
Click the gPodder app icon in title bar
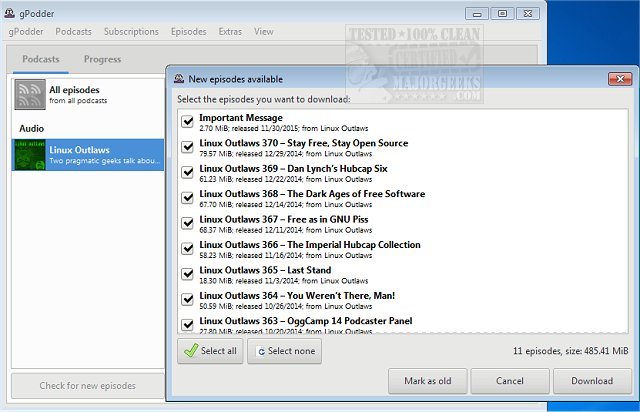click(9, 13)
